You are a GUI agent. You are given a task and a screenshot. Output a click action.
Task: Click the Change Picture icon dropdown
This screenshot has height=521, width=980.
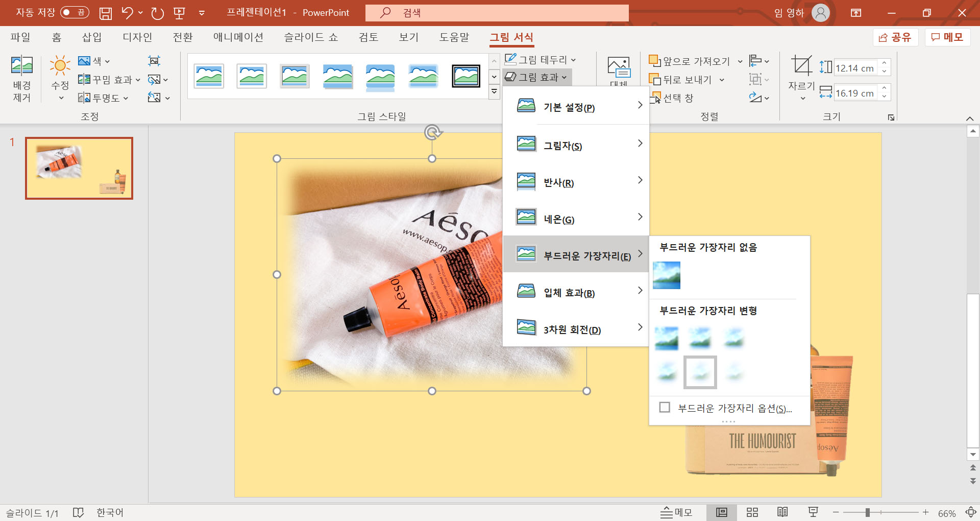pyautogui.click(x=158, y=80)
